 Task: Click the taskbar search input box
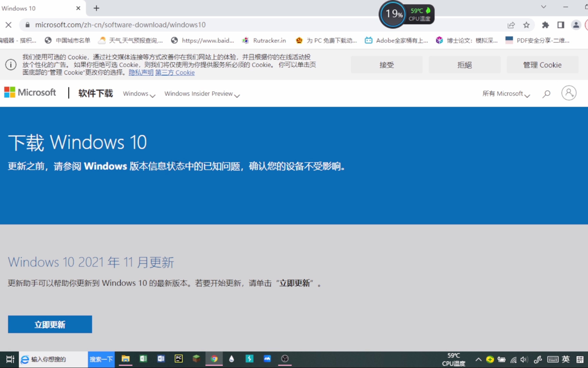pos(53,359)
